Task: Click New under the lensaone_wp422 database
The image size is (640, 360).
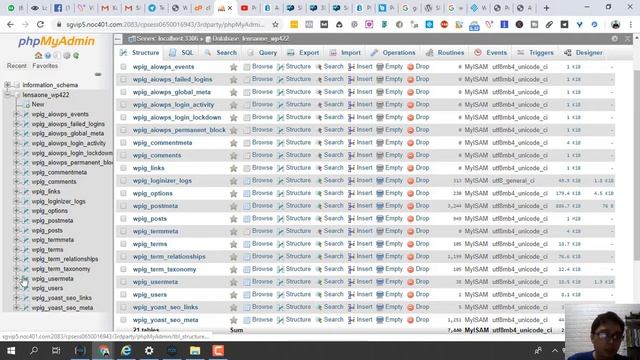Action: [38, 104]
